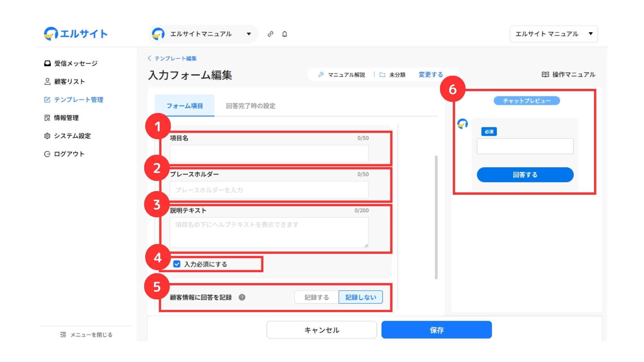The image size is (644, 362).
Task: Click the エルサイト logo
Action: [76, 34]
